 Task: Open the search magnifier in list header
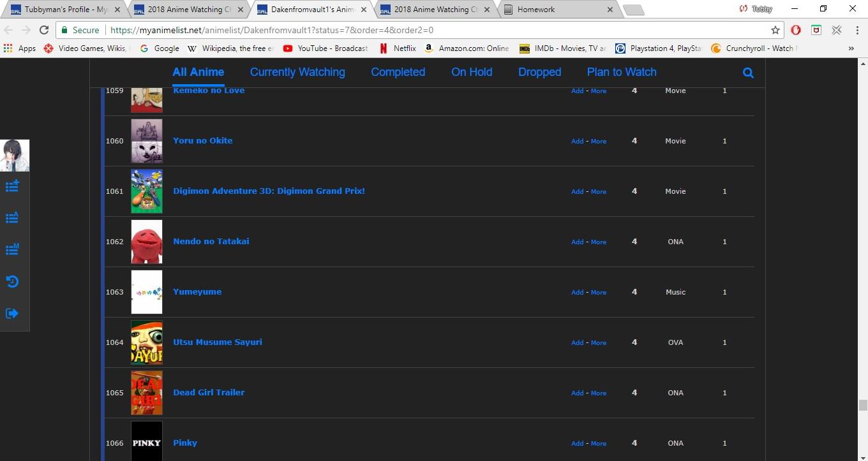click(748, 73)
